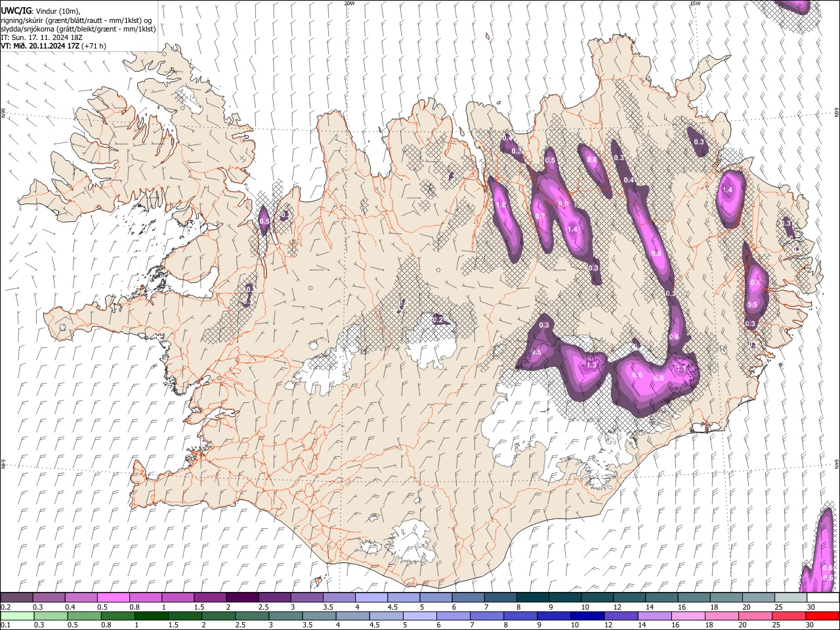
Task: Click the upper legend swatch between 0.5 and 0.8
Action: (113, 598)
